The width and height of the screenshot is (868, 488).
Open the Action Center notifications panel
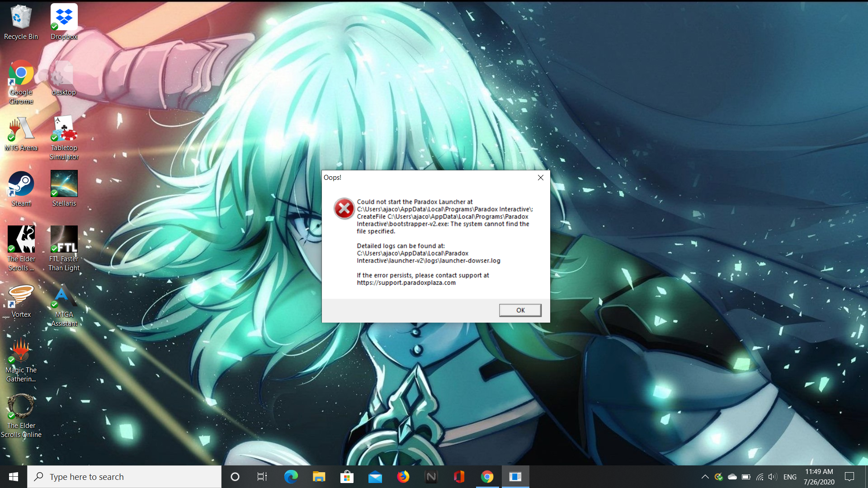(849, 477)
